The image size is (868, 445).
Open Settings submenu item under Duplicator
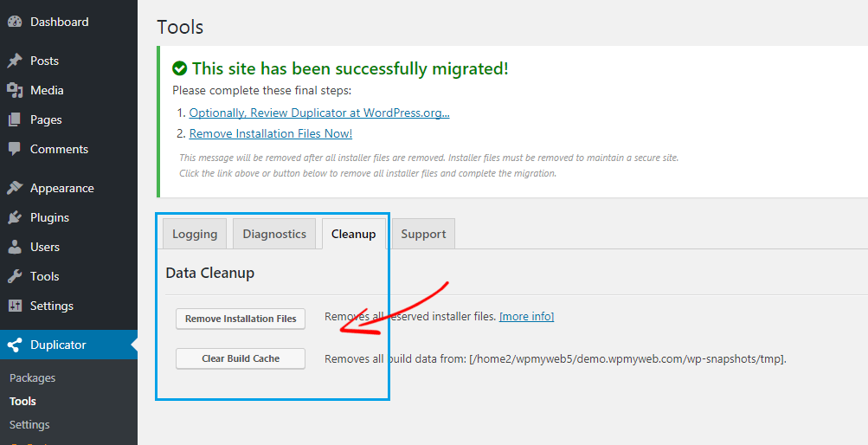click(29, 424)
